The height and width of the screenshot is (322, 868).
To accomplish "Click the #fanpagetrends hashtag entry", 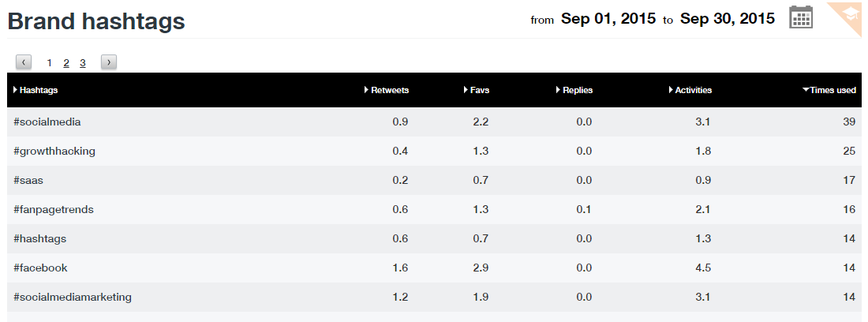I will tap(54, 210).
